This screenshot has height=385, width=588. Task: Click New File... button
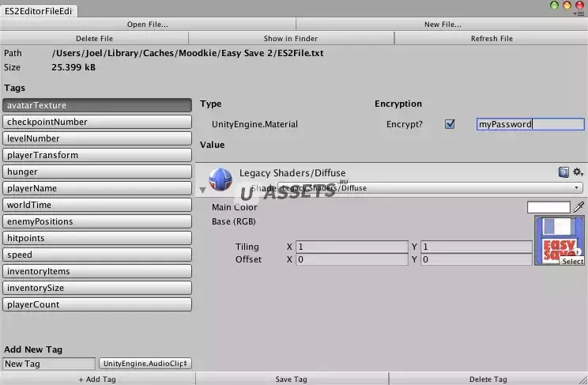(x=443, y=25)
